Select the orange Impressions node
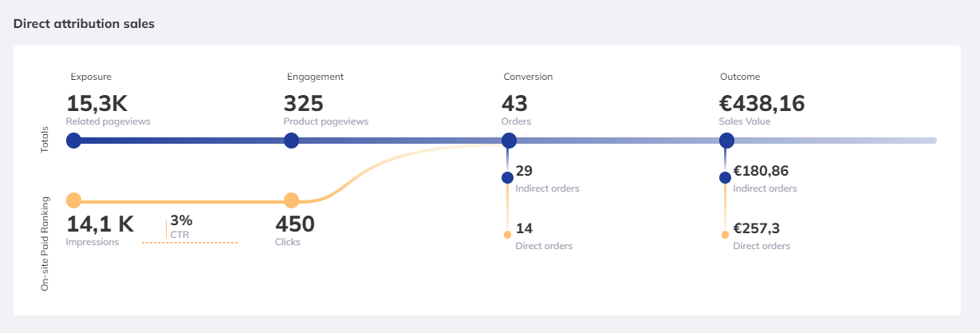 pyautogui.click(x=73, y=200)
